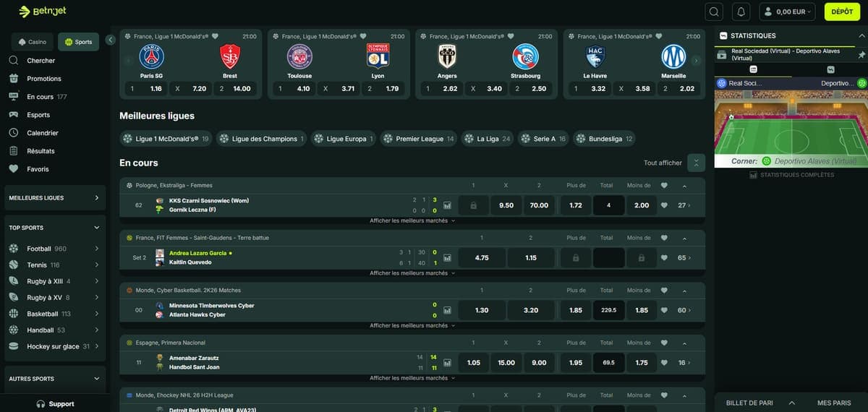This screenshot has height=412, width=868.
Task: Pin the Real Sociedad statistics widget
Action: [x=861, y=55]
